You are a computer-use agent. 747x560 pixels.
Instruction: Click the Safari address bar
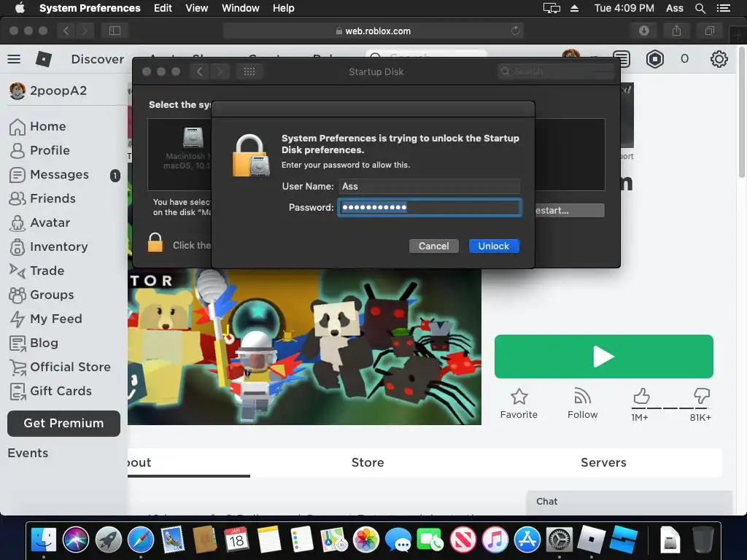(373, 31)
